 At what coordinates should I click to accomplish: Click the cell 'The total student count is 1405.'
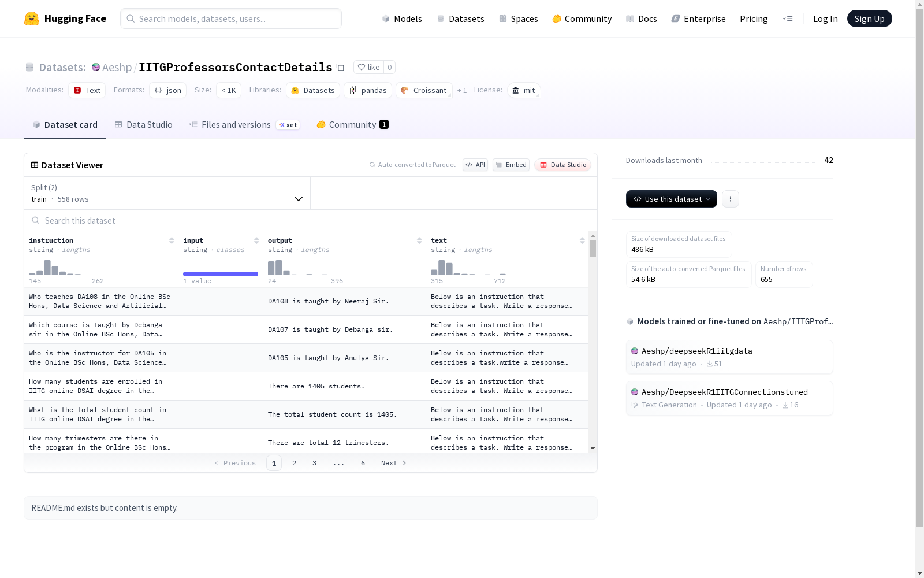(344, 414)
